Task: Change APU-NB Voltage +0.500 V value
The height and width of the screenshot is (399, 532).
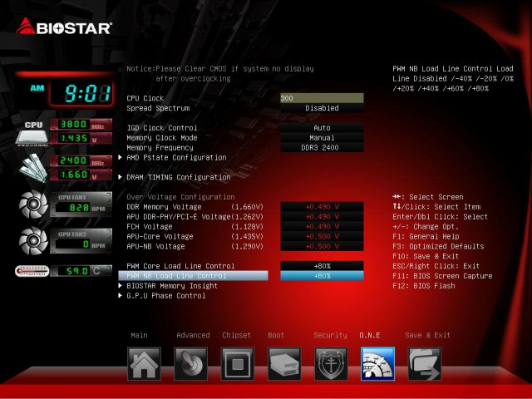Action: [322, 246]
